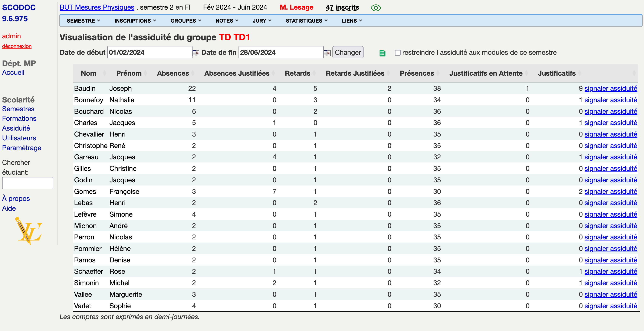This screenshot has width=644, height=331.
Task: Open the JURY dropdown menu
Action: 262,21
